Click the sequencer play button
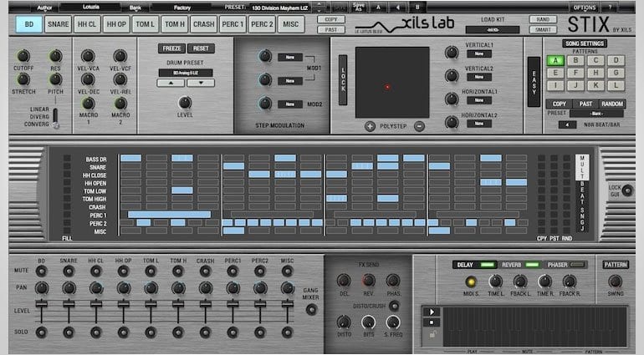Viewport: 644px width, 355px height. point(432,312)
